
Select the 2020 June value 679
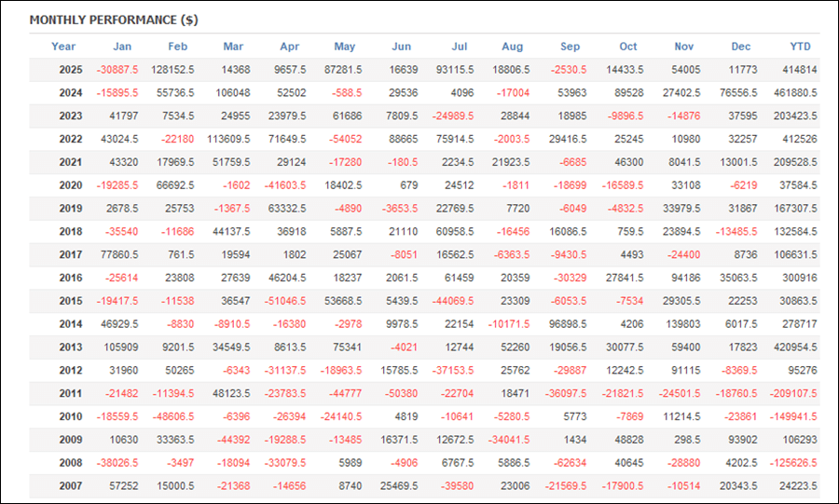coord(410,185)
